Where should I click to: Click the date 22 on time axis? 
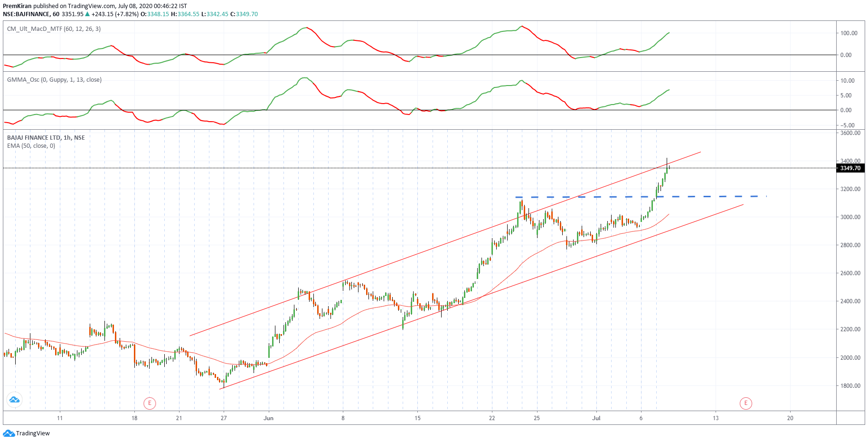coord(492,418)
